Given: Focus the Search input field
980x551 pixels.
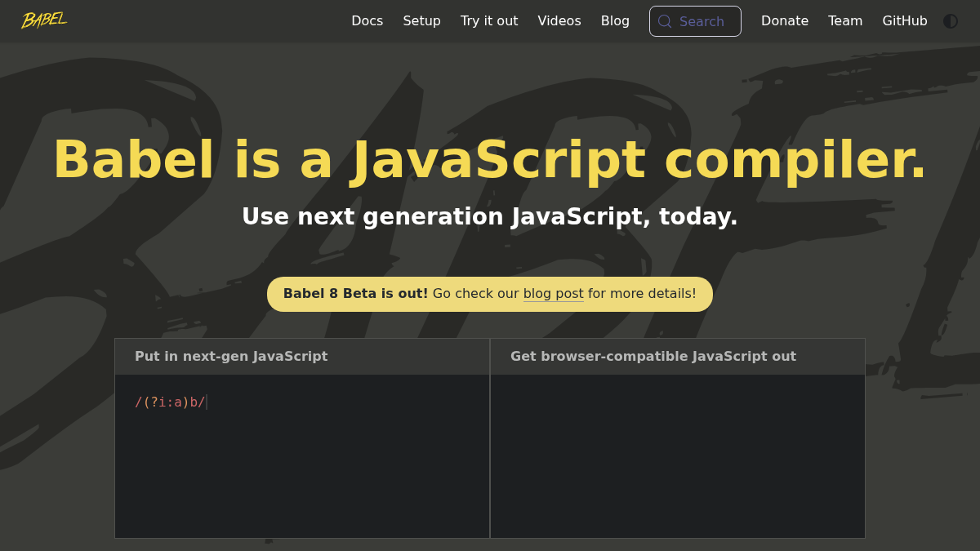Looking at the screenshot, I should tap(695, 21).
